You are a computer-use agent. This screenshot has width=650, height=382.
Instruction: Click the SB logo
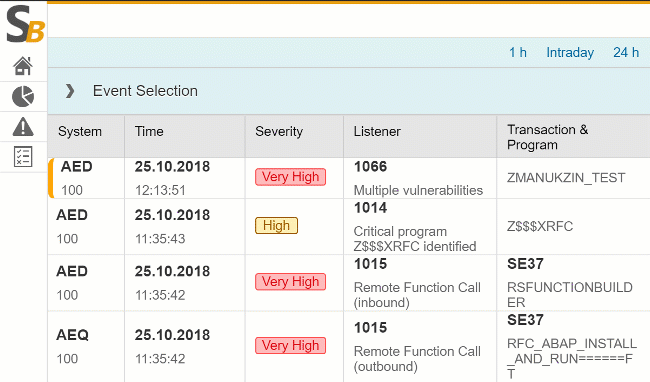click(x=25, y=24)
